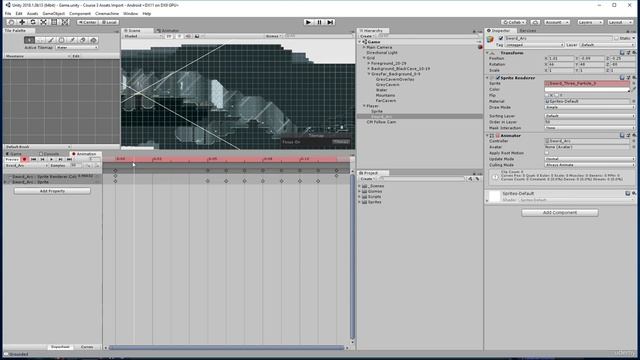Open the Sorting Layer dropdown
640x360 pixels.
pos(589,116)
